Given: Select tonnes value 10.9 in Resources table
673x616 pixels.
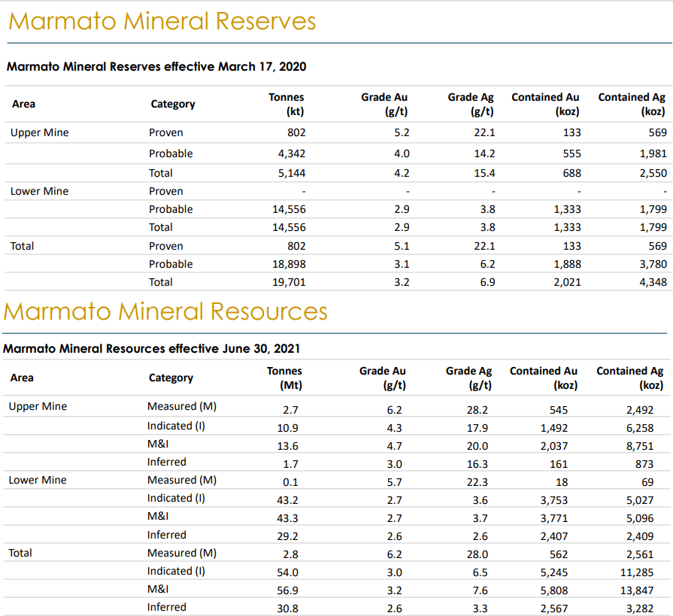Looking at the screenshot, I should click(287, 429).
